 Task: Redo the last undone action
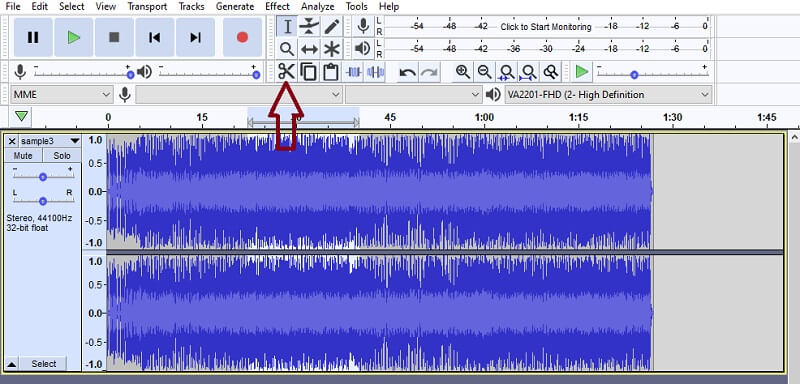click(x=429, y=72)
